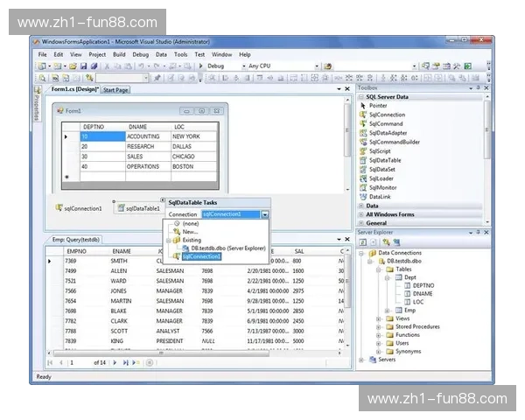Click the SqlMonitor icon in the Toolbox
Viewport: 525px width, 420px height.
tap(363, 187)
